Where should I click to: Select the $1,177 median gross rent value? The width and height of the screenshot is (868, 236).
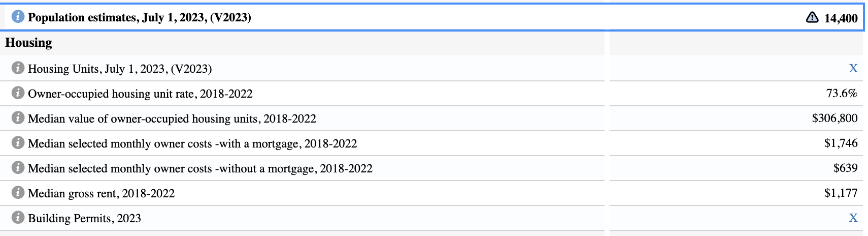coord(841,193)
